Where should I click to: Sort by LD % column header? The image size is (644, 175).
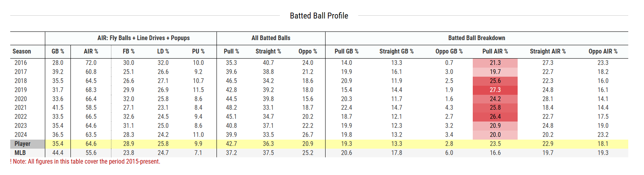tap(163, 52)
